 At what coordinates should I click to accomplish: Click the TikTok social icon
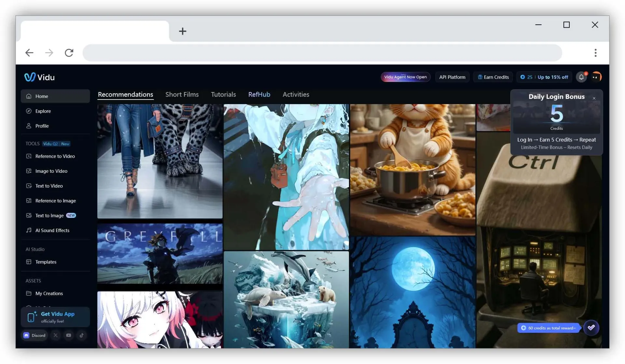click(82, 335)
